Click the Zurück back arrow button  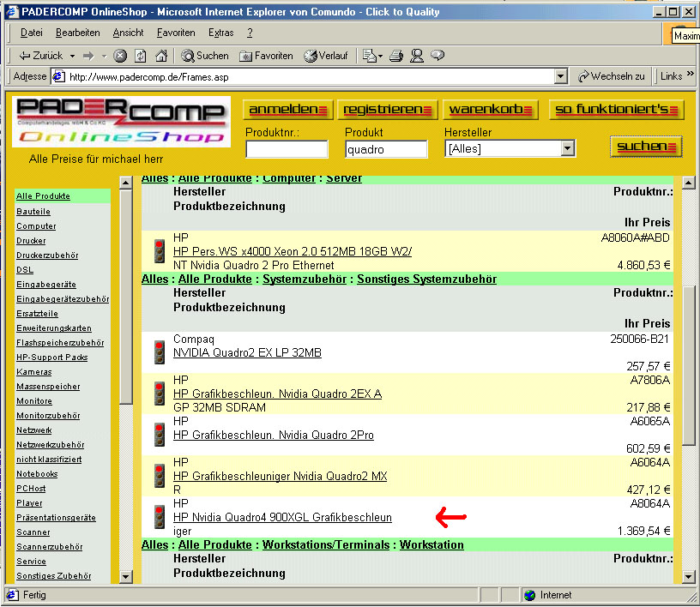[x=40, y=56]
